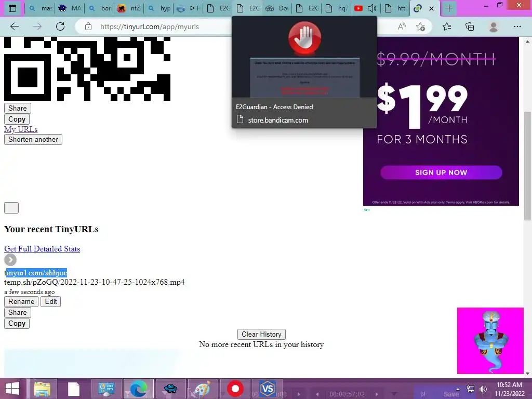This screenshot has width=532, height=399.
Task: Click SIGN UP NOW in the HBO ad
Action: coord(441,172)
